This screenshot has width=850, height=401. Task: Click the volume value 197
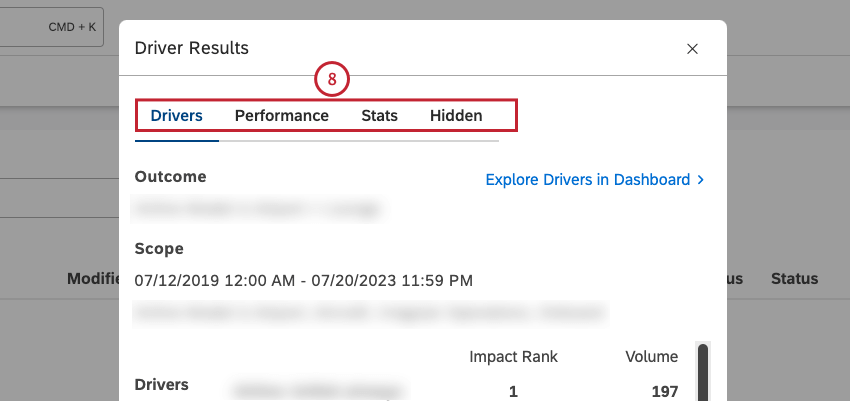click(665, 391)
